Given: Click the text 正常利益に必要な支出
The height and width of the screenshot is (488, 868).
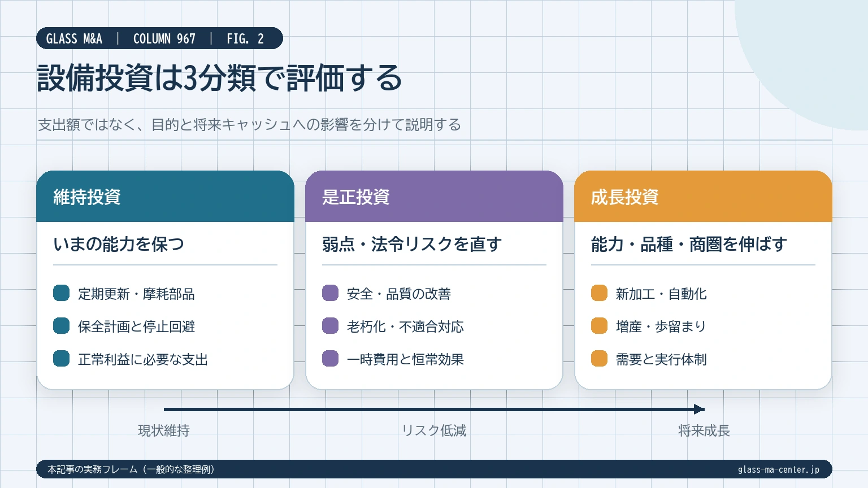Looking at the screenshot, I should coord(143,359).
